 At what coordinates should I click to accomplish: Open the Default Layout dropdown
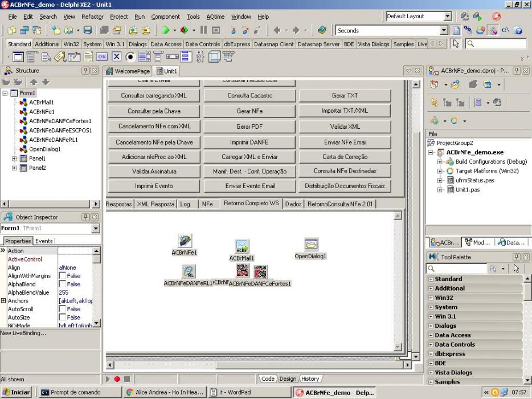tap(448, 17)
